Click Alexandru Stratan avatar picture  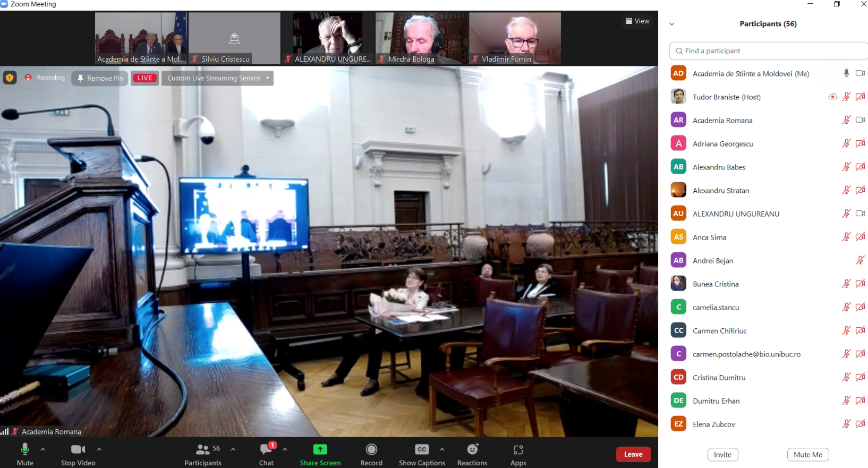point(678,190)
